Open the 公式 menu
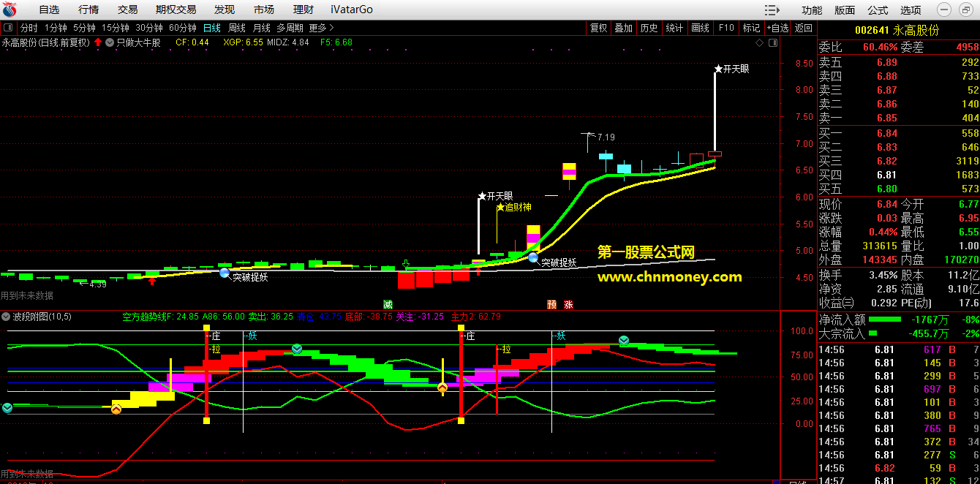The image size is (980, 484). (878, 10)
